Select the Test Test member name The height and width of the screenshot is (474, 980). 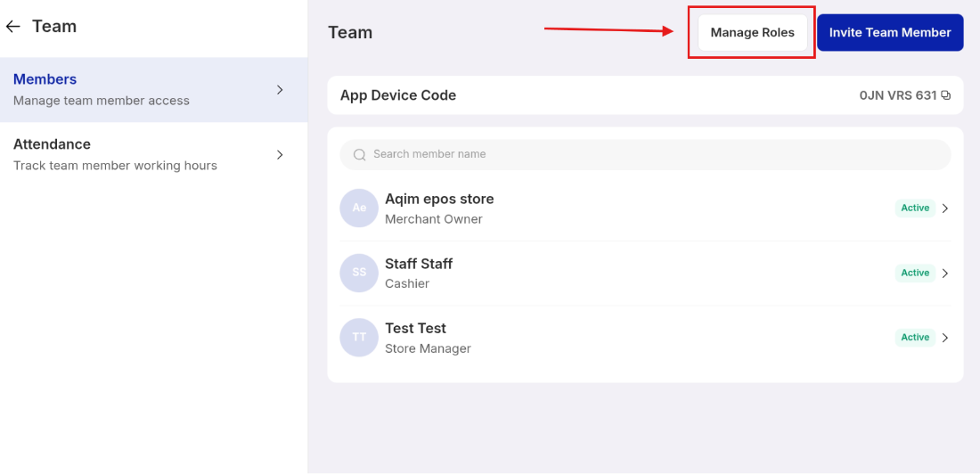[416, 328]
